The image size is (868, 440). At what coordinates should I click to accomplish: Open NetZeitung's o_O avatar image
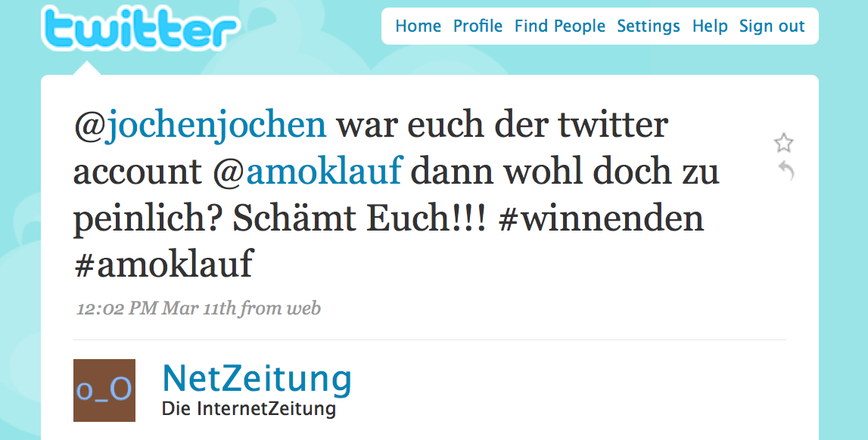click(104, 390)
